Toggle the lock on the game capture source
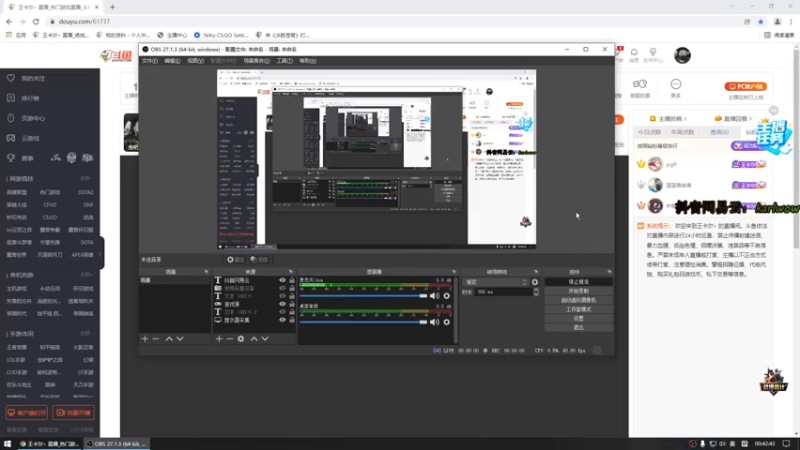The width and height of the screenshot is (800, 450). coord(292,304)
